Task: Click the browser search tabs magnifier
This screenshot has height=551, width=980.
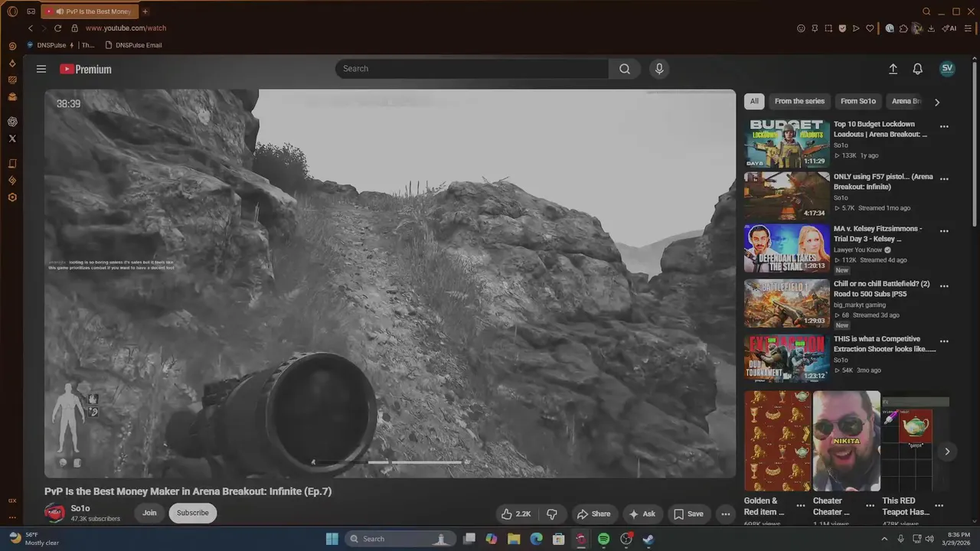Action: [x=926, y=11]
